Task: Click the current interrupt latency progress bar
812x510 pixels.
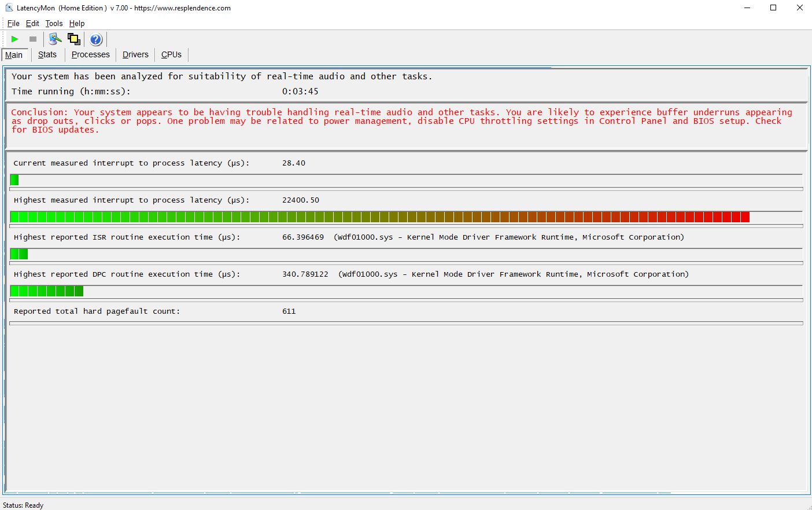Action: [406, 180]
